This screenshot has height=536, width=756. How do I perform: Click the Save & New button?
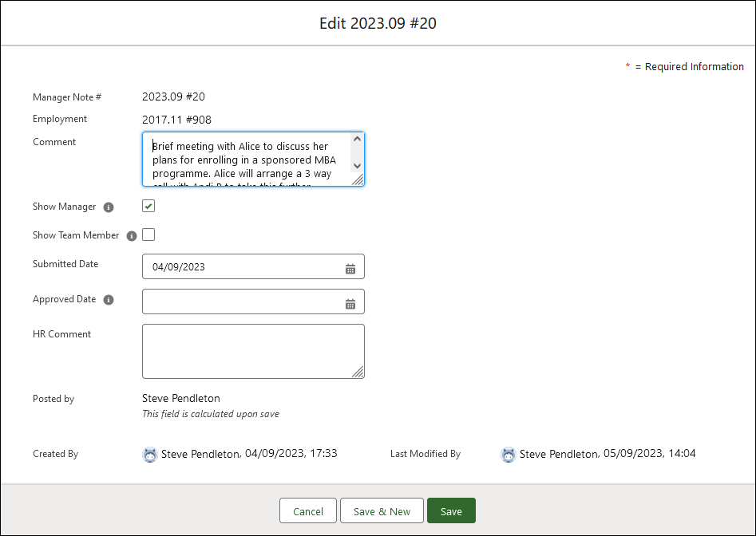pyautogui.click(x=382, y=511)
